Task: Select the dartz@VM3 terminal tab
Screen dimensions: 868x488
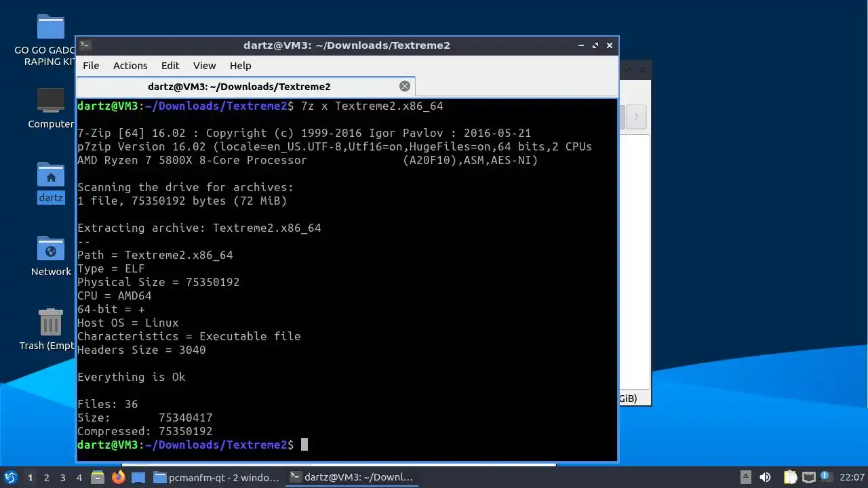Action: pos(239,87)
